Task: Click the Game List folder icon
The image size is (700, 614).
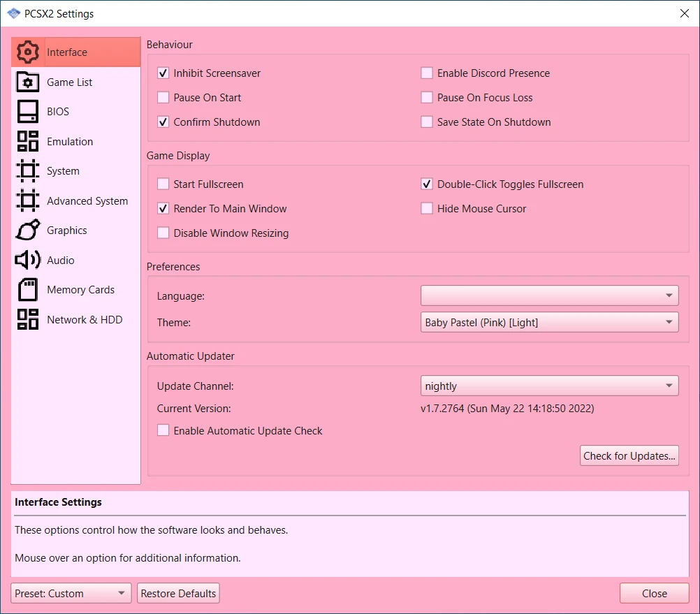Action: tap(28, 82)
